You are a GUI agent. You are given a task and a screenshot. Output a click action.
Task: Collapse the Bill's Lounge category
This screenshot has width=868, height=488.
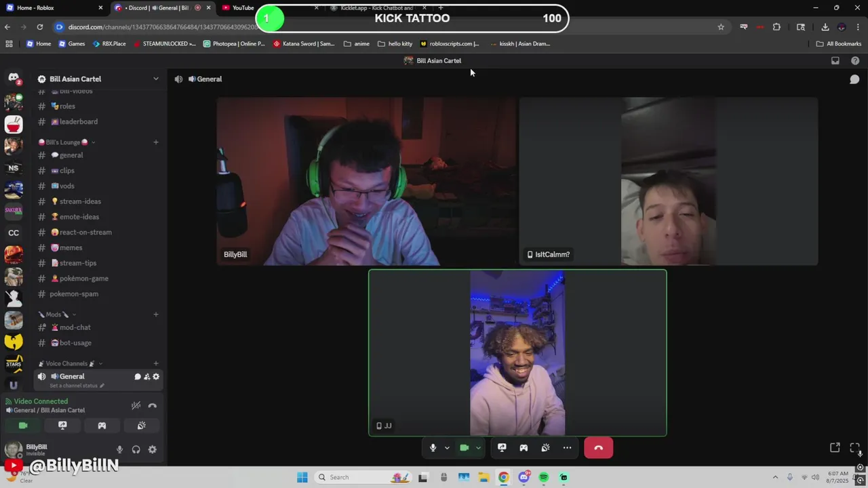click(x=66, y=142)
